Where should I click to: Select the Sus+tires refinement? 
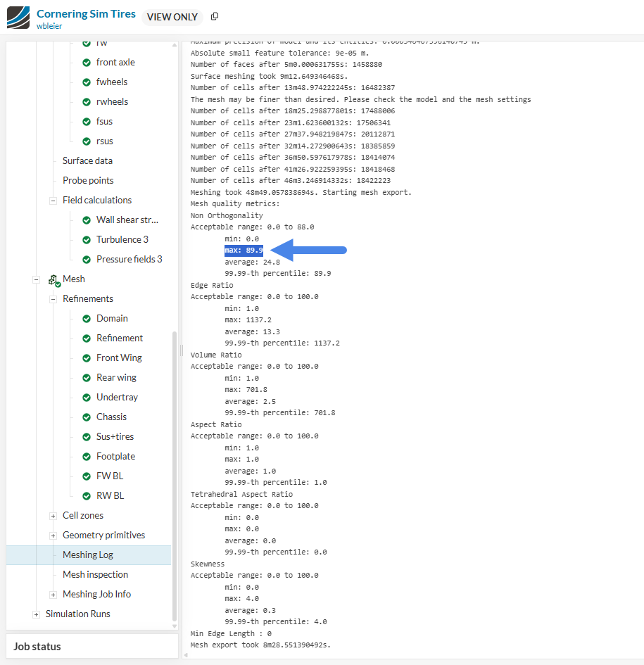coord(115,436)
